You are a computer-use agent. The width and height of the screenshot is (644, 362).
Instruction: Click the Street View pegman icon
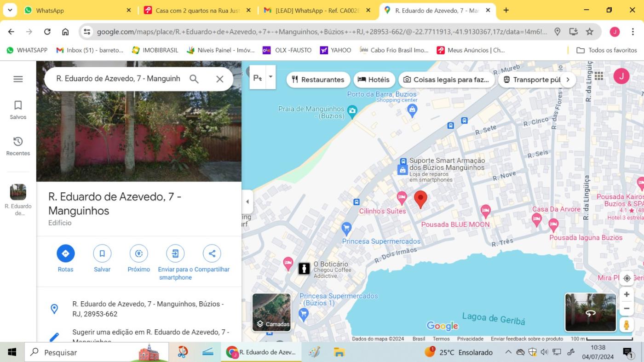[x=627, y=324]
